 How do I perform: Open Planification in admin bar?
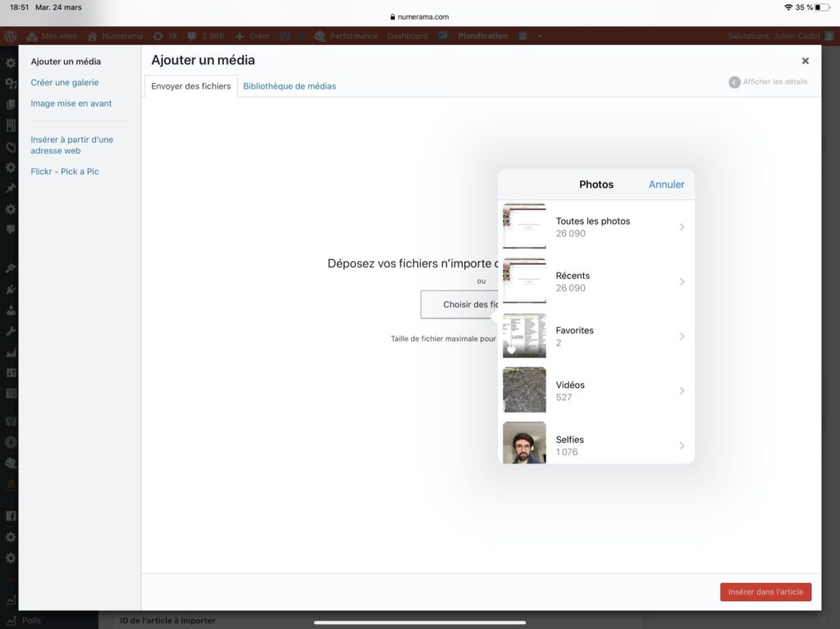[482, 36]
